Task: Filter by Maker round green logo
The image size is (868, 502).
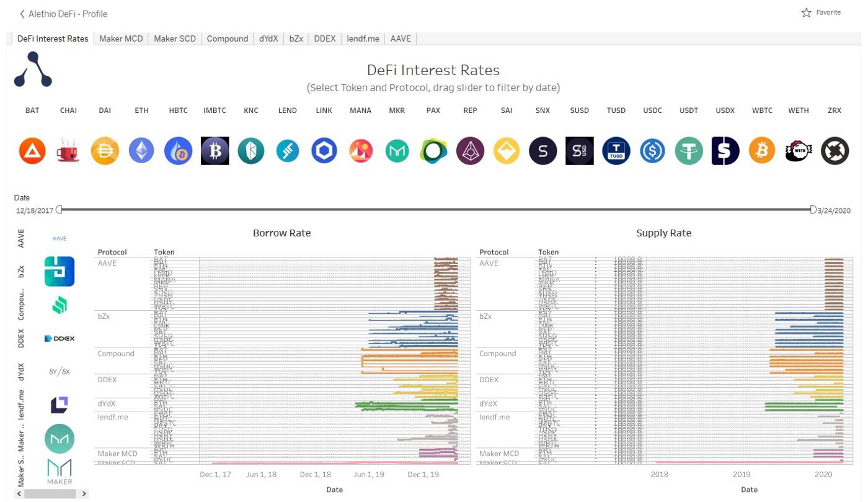Action: [x=60, y=439]
